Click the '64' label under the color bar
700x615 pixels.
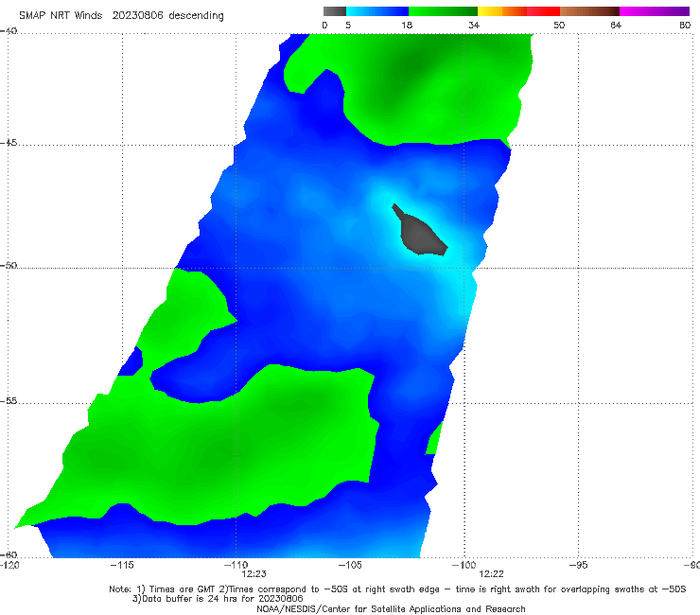click(616, 26)
